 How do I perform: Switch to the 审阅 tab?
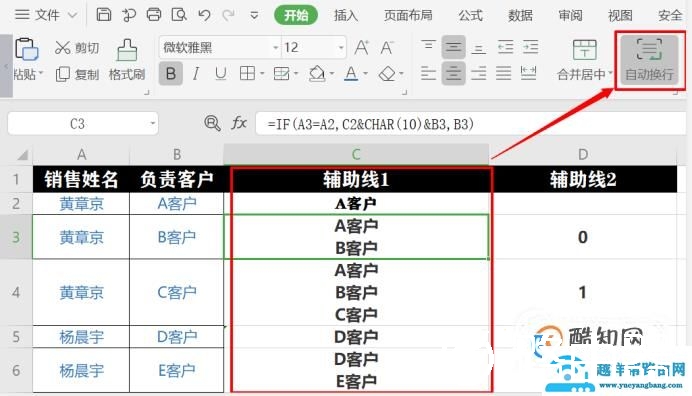(x=570, y=15)
